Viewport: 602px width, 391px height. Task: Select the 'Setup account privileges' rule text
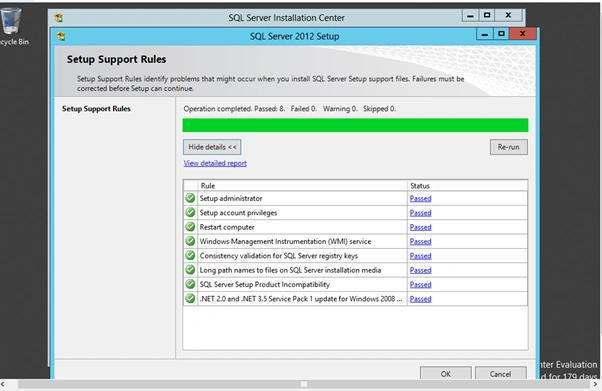click(238, 213)
